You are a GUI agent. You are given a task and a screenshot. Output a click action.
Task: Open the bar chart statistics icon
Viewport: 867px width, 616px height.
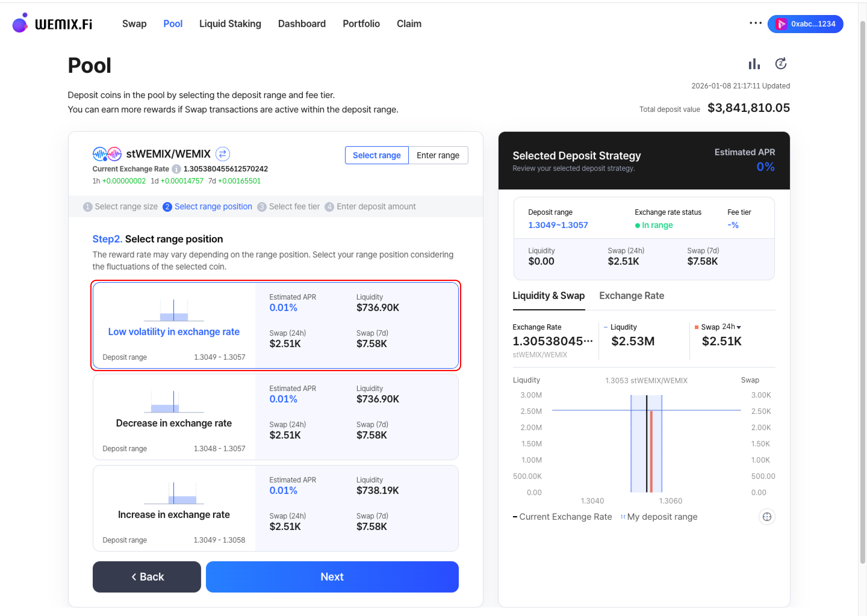pyautogui.click(x=754, y=64)
